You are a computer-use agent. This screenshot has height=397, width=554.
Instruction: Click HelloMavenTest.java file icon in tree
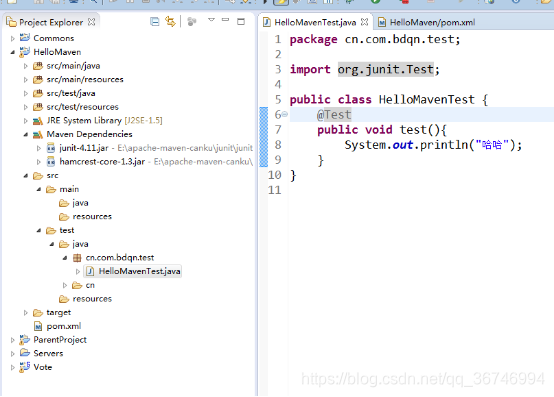coord(90,271)
